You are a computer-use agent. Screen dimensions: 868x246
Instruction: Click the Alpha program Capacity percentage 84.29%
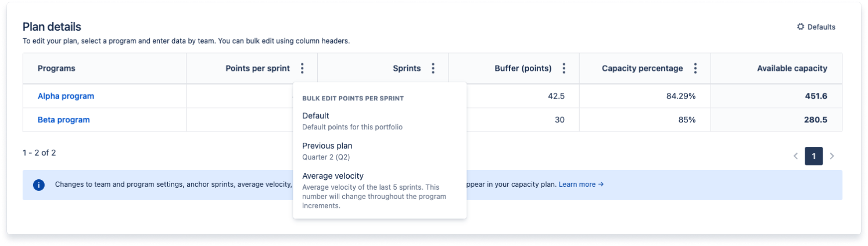point(681,96)
